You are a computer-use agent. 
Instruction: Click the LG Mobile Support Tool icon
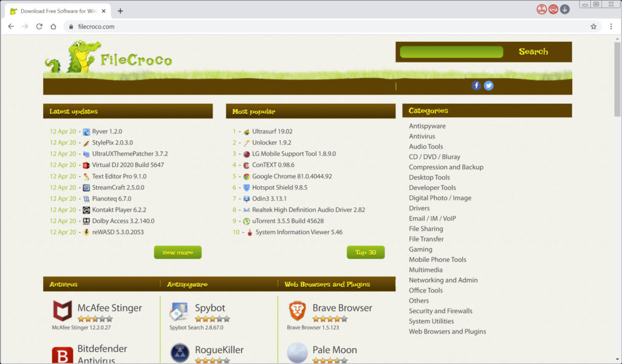(x=247, y=154)
